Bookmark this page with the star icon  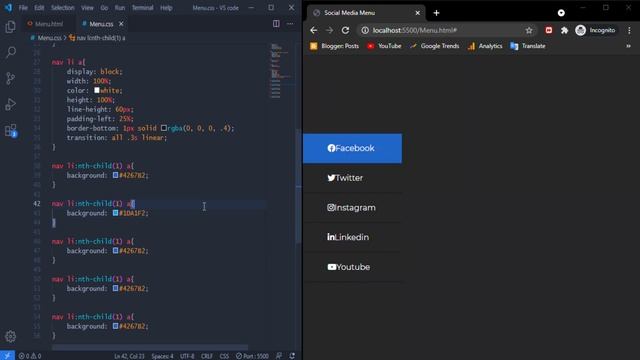tap(529, 30)
